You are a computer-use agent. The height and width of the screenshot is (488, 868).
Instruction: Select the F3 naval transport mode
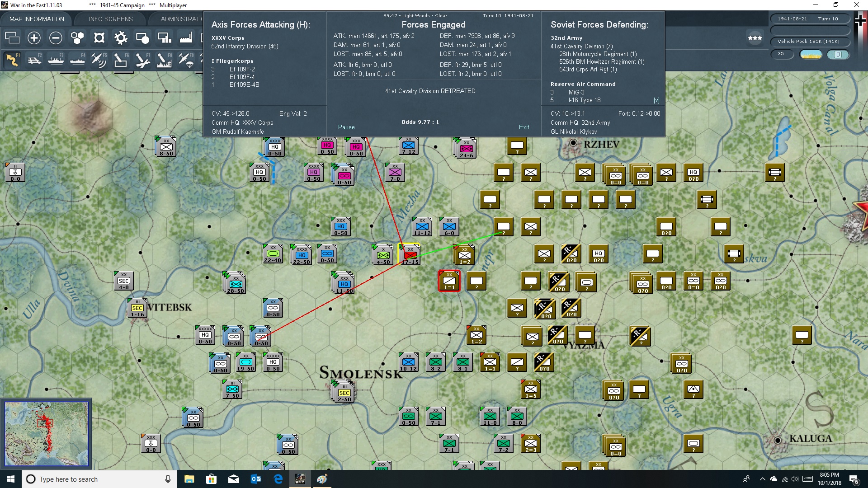pyautogui.click(x=56, y=60)
